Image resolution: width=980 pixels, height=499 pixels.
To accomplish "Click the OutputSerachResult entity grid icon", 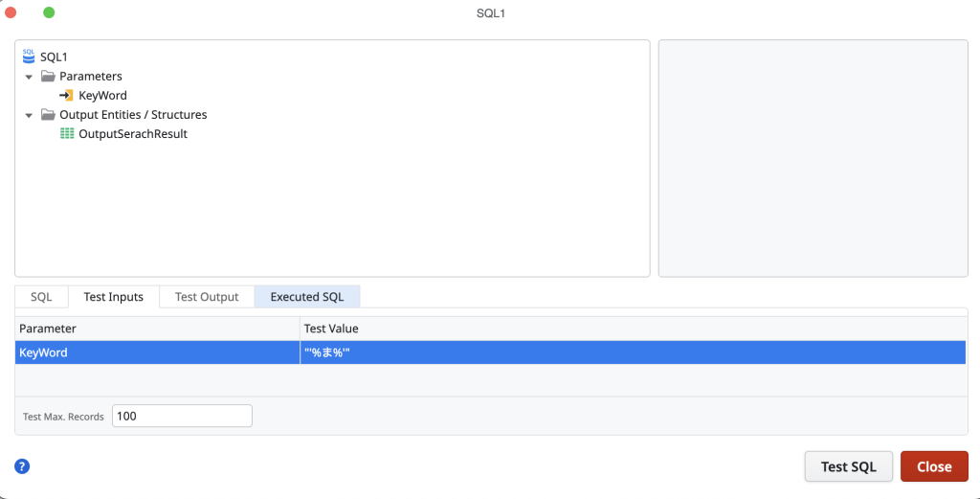I will tap(67, 134).
